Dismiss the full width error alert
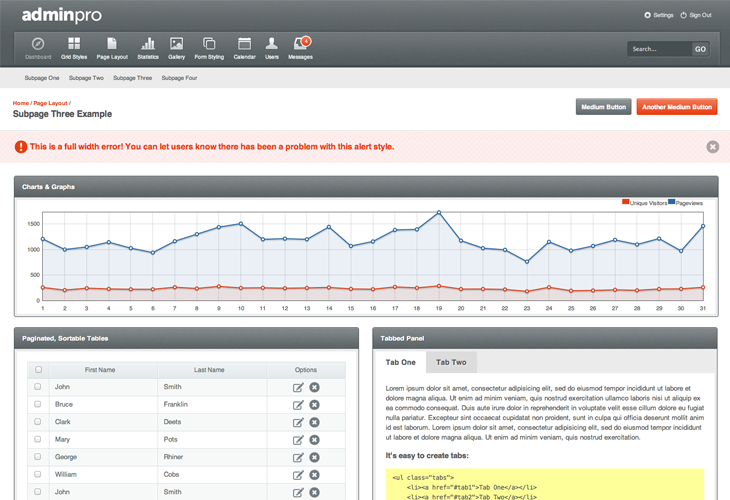This screenshot has width=730, height=500. (x=712, y=147)
